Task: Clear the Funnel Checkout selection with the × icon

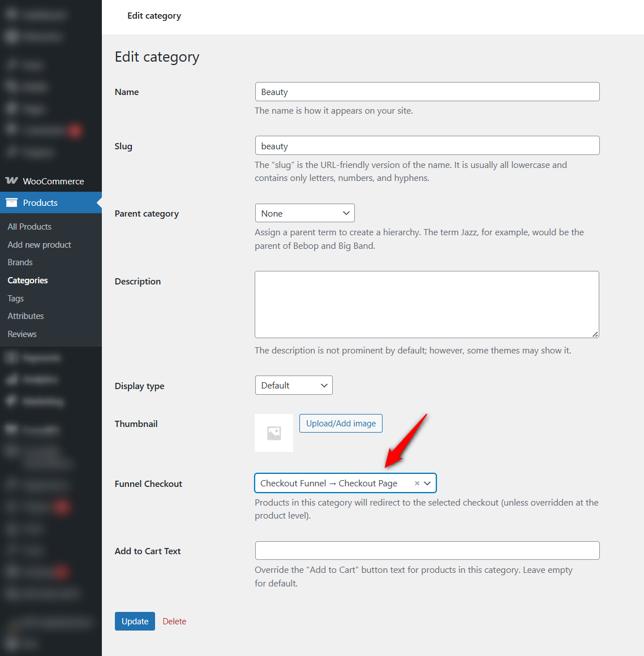Action: [x=417, y=483]
